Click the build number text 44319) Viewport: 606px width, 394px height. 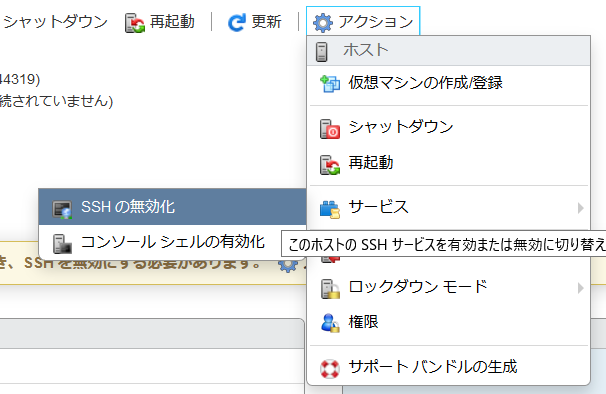click(20, 80)
